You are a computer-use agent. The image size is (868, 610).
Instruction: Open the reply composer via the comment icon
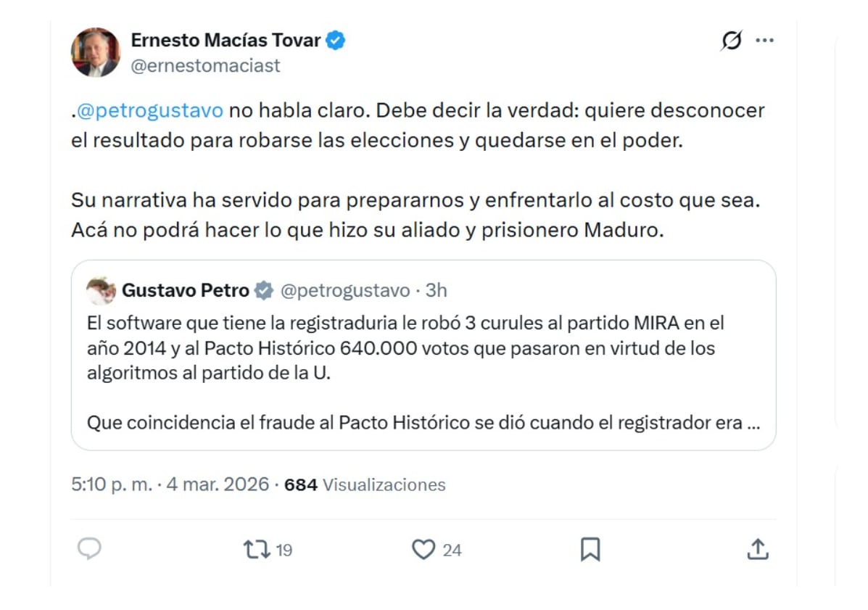coord(88,550)
